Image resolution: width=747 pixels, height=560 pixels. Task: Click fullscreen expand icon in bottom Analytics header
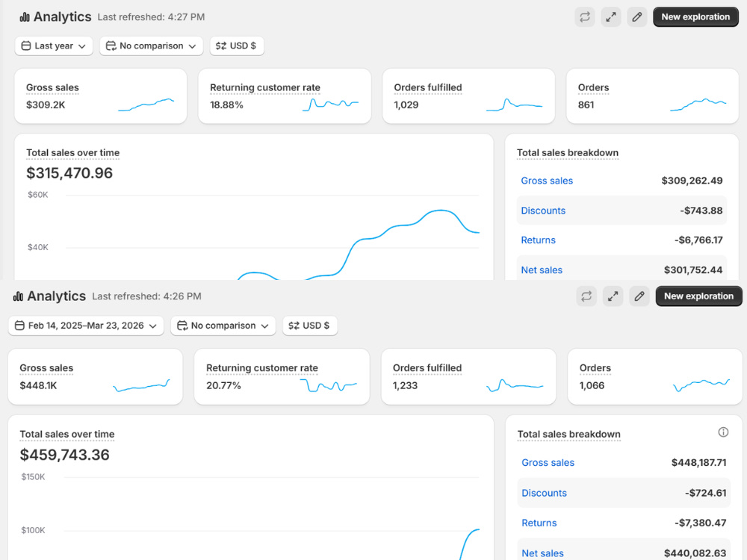[613, 296]
